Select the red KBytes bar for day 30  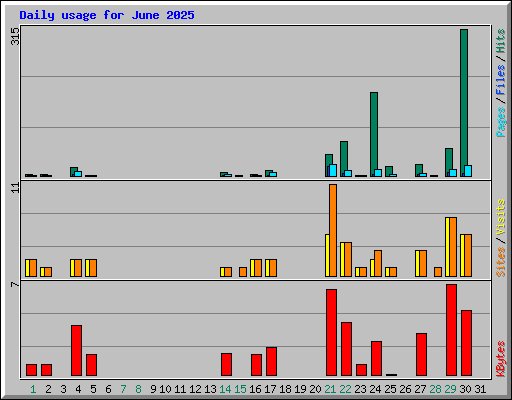point(466,343)
